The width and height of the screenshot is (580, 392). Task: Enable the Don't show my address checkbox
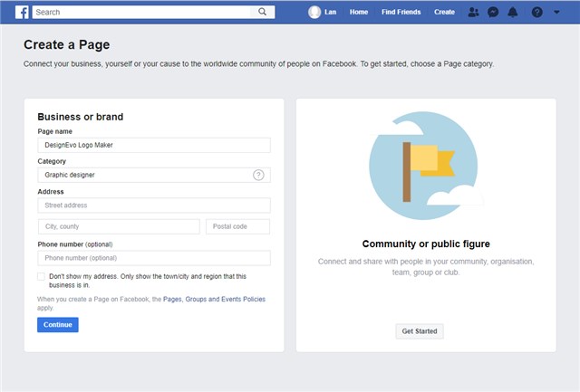point(42,276)
